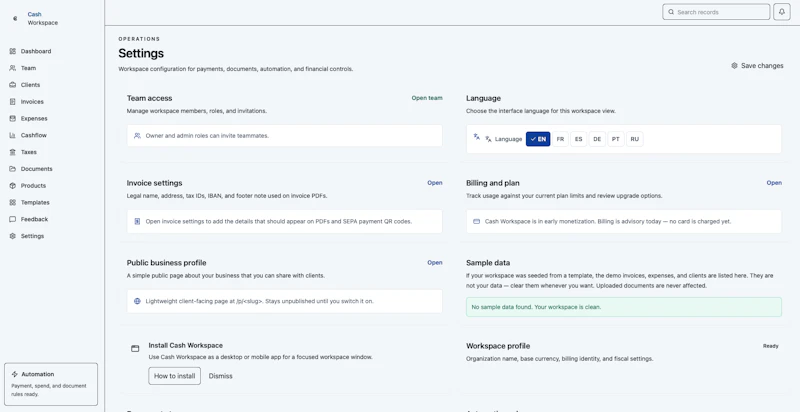Screen dimensions: 800x412
Task: Click the Dashboard grid icon in sidebar
Action: pos(13,51)
